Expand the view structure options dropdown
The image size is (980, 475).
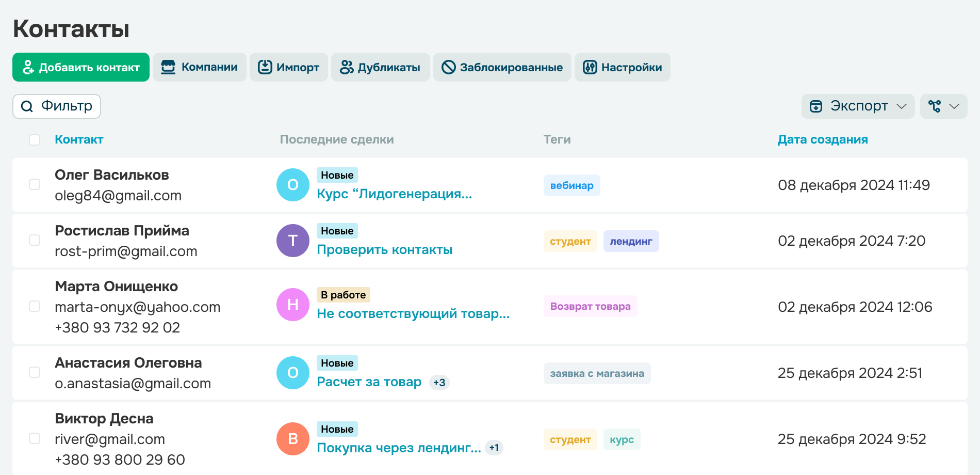pos(943,106)
